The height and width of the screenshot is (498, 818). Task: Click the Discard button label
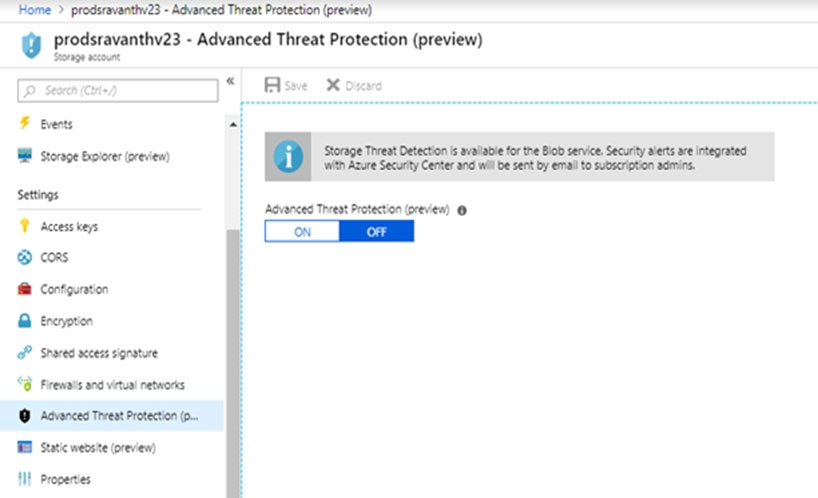click(x=364, y=86)
